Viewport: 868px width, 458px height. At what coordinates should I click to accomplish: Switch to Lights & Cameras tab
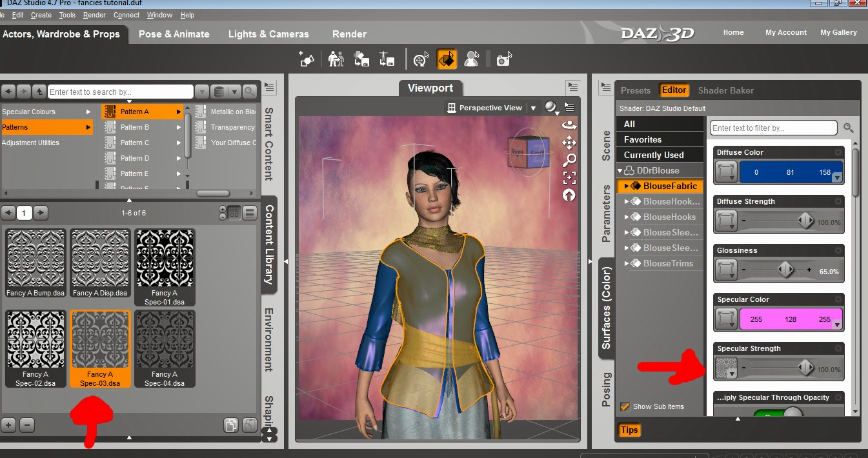[x=268, y=34]
